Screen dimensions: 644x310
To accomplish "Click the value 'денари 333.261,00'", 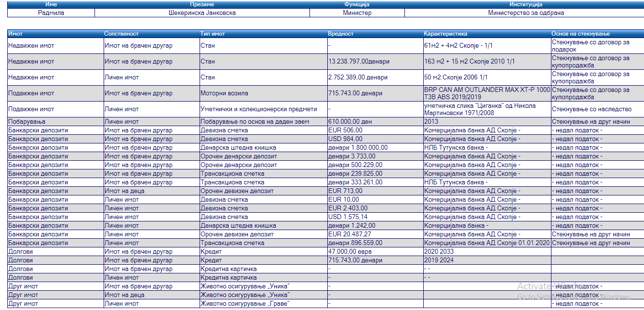I will coord(355,182).
